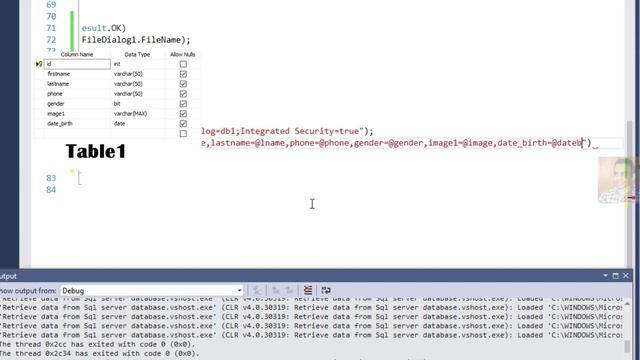Click the Allow Nulls header
This screenshot has width=640, height=360.
coord(182,54)
